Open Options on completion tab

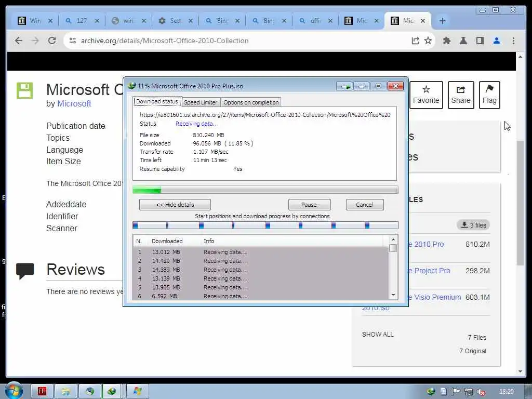(x=251, y=102)
